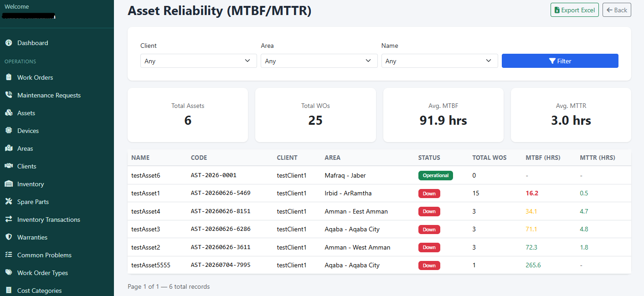Click the Clients handshake icon

tap(8, 166)
